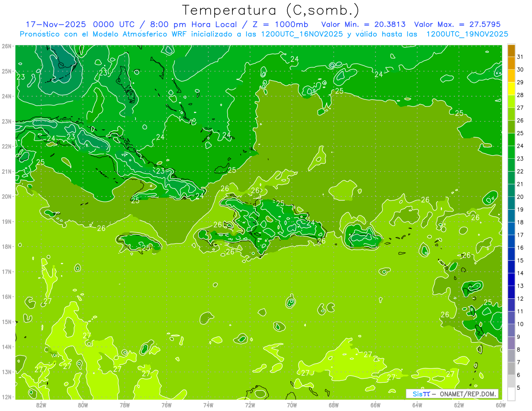Click the pressure level "Z = 1000mb"
Screen dimensions: 532x411
pyautogui.click(x=280, y=24)
